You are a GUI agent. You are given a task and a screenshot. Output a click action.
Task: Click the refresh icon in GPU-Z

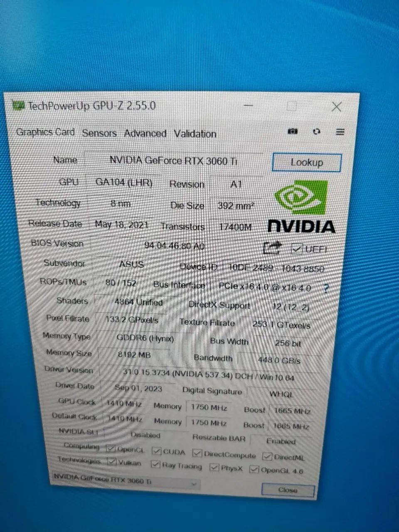(317, 132)
